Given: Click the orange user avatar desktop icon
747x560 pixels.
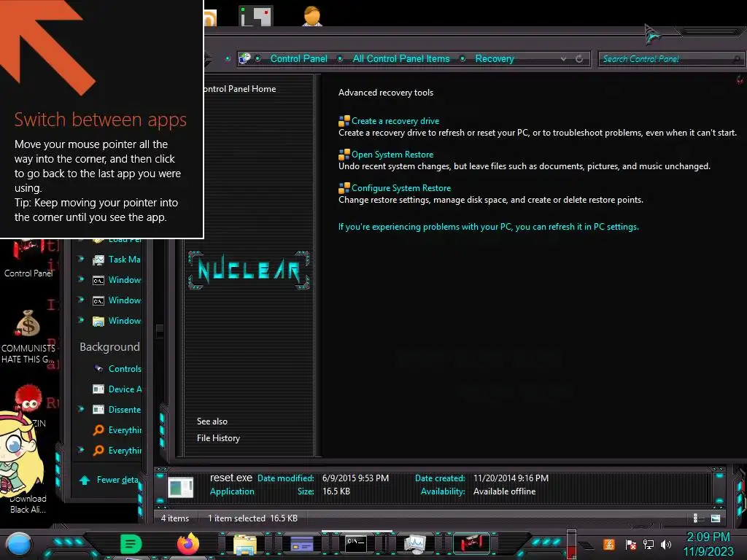Looking at the screenshot, I should click(x=312, y=16).
